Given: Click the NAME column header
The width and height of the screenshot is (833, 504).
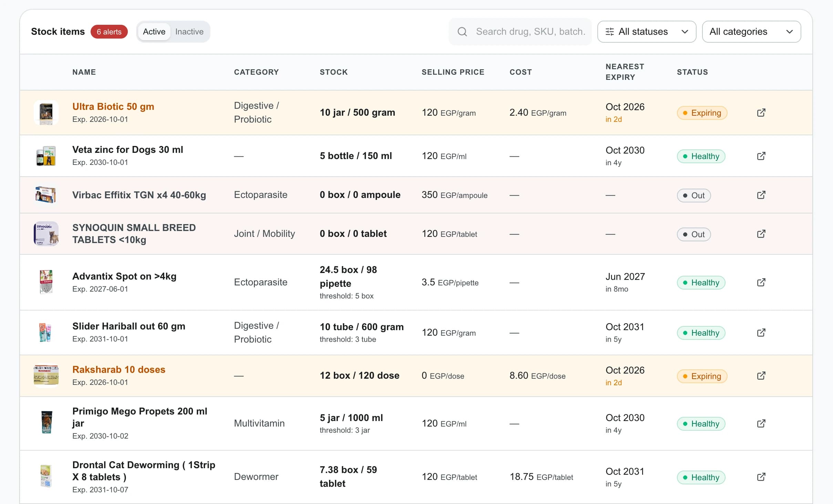Looking at the screenshot, I should point(84,72).
